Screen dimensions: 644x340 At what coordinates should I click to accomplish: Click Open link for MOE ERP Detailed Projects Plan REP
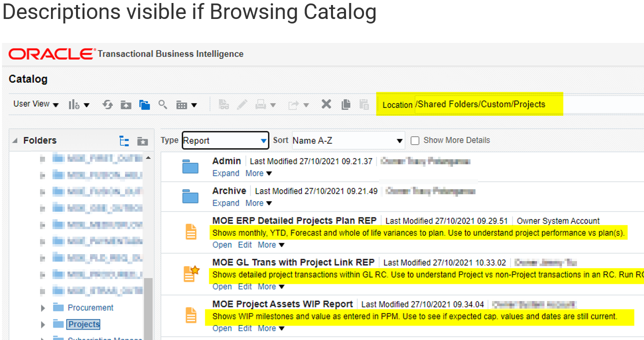coord(222,245)
